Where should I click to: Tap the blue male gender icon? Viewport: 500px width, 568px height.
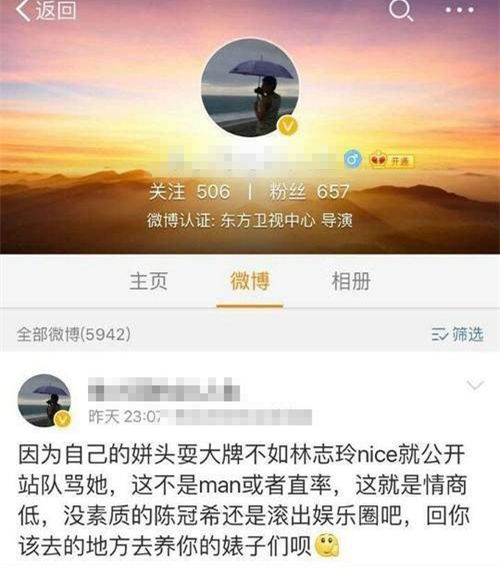click(x=353, y=159)
